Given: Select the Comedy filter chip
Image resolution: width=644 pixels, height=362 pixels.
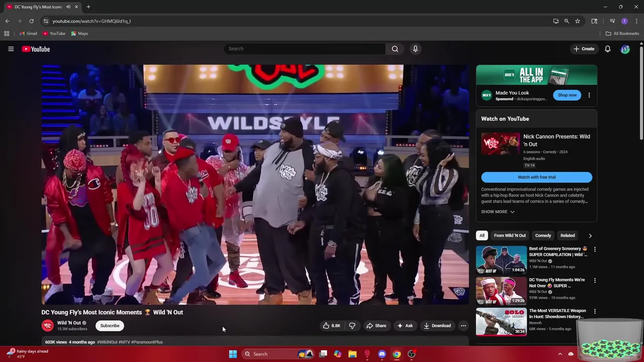Looking at the screenshot, I should click(x=543, y=235).
